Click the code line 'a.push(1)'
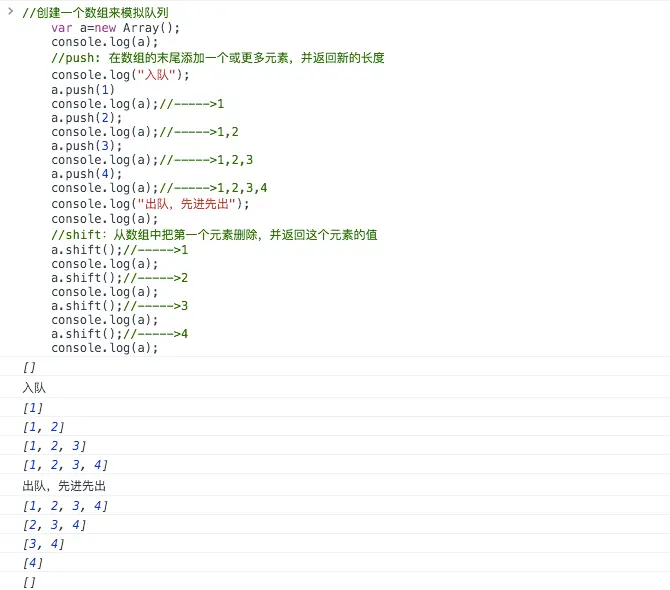The width and height of the screenshot is (670, 590). point(83,90)
